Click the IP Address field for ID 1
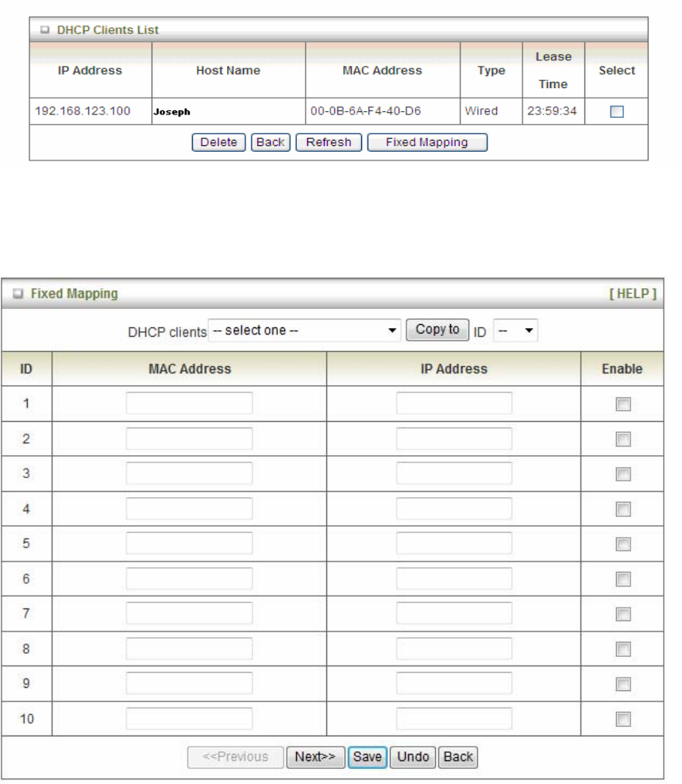682x784 pixels. point(453,403)
